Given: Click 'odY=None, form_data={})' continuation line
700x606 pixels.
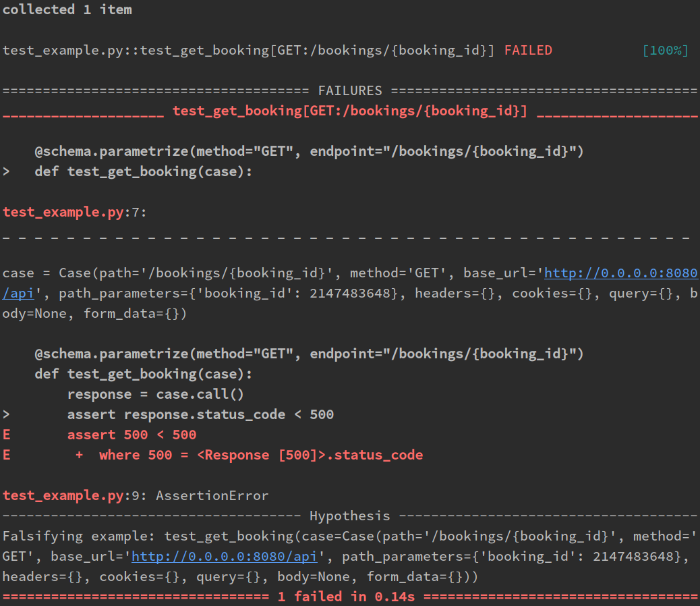Looking at the screenshot, I should 94,314.
